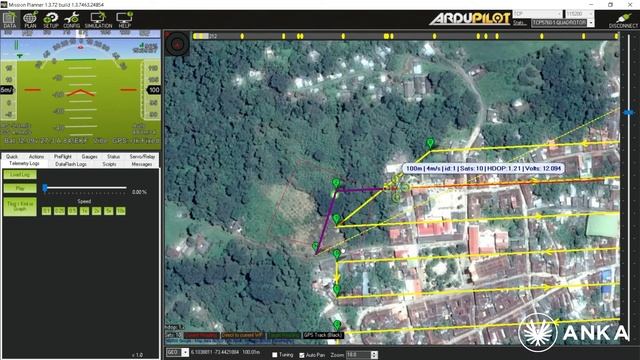Click the Tlog > Kml or Graph button

point(20,207)
